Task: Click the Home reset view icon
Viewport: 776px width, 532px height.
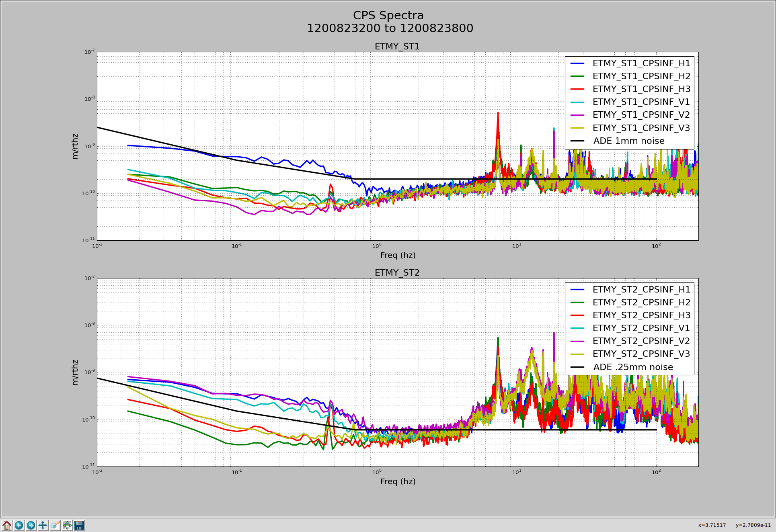Action: coord(7,525)
